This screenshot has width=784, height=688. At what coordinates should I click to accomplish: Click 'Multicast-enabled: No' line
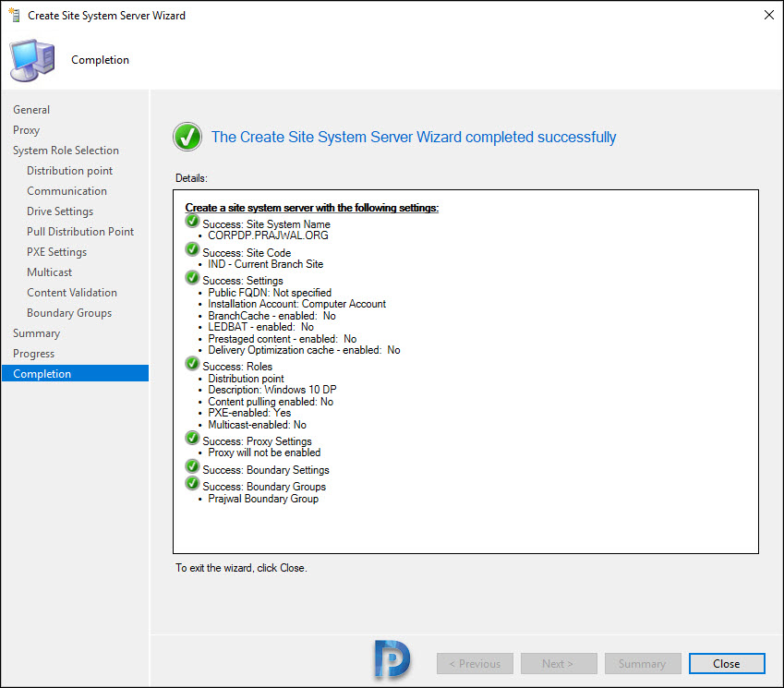point(257,425)
